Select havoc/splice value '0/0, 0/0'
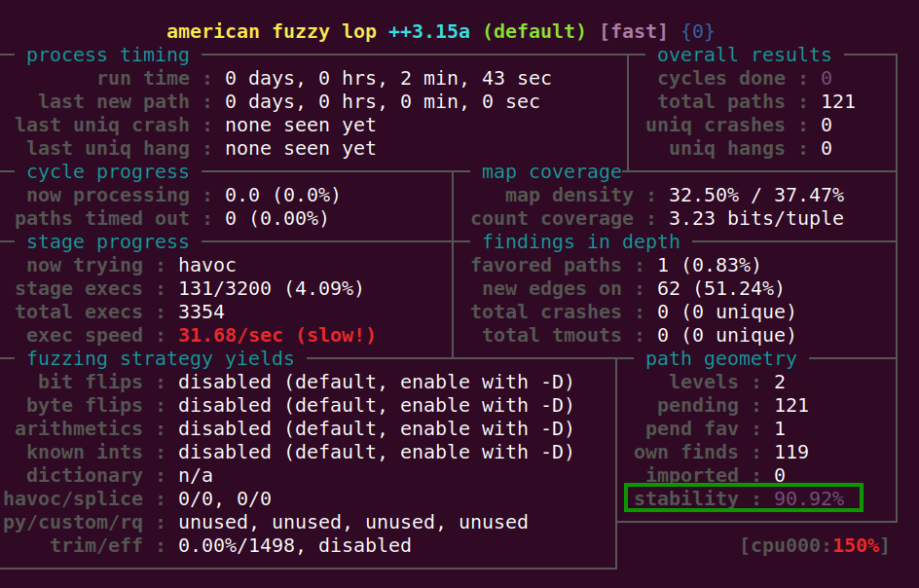 coord(225,499)
